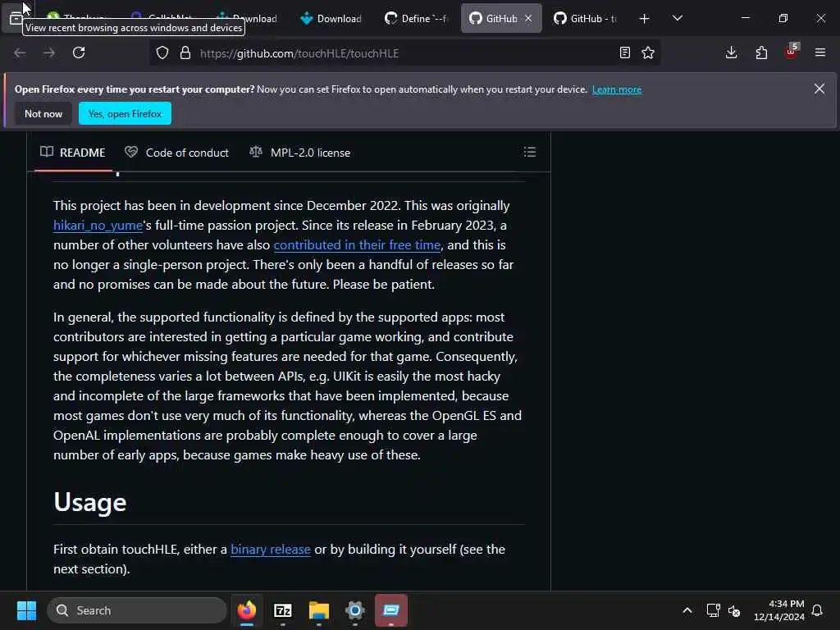840x630 pixels.
Task: Open the Firefox hamburger application menu
Action: tap(820, 52)
